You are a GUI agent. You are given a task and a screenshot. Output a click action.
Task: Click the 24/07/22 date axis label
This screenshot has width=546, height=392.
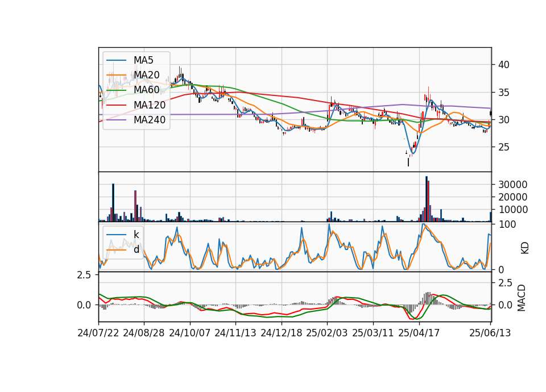coord(98,333)
